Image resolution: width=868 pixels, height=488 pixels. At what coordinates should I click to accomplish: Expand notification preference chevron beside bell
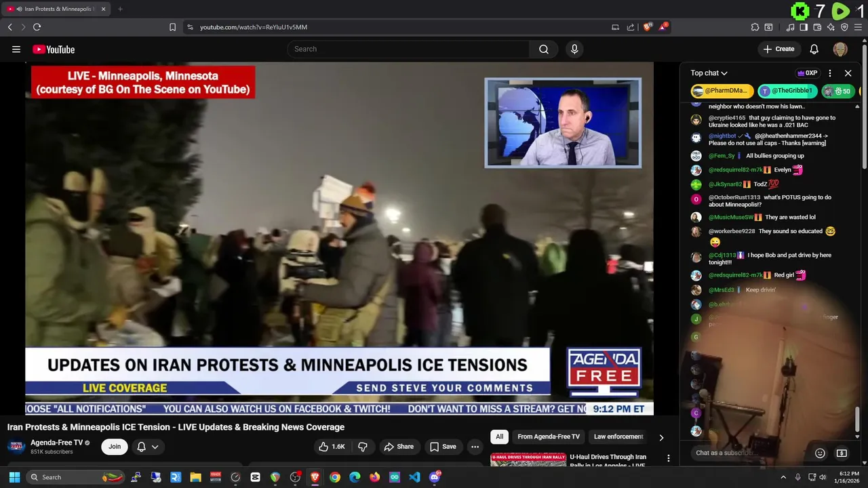click(155, 447)
